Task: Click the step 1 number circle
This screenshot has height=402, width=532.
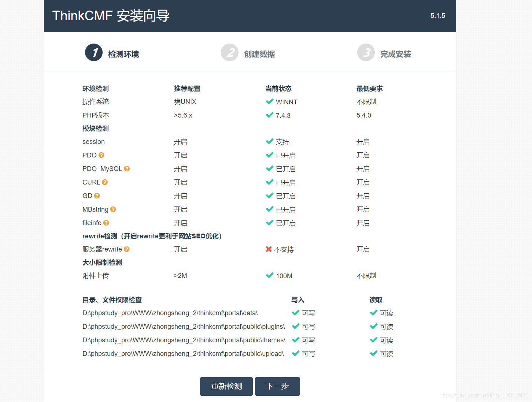Action: coord(94,52)
